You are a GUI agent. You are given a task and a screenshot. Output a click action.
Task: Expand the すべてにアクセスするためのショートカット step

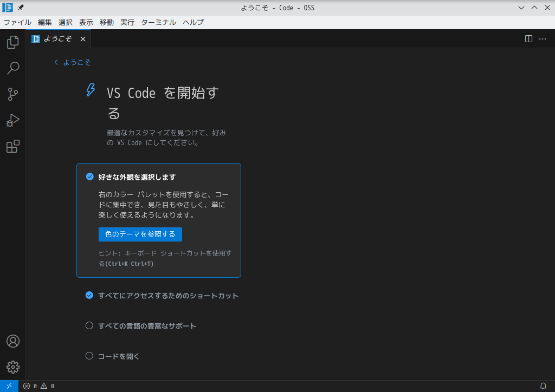168,296
